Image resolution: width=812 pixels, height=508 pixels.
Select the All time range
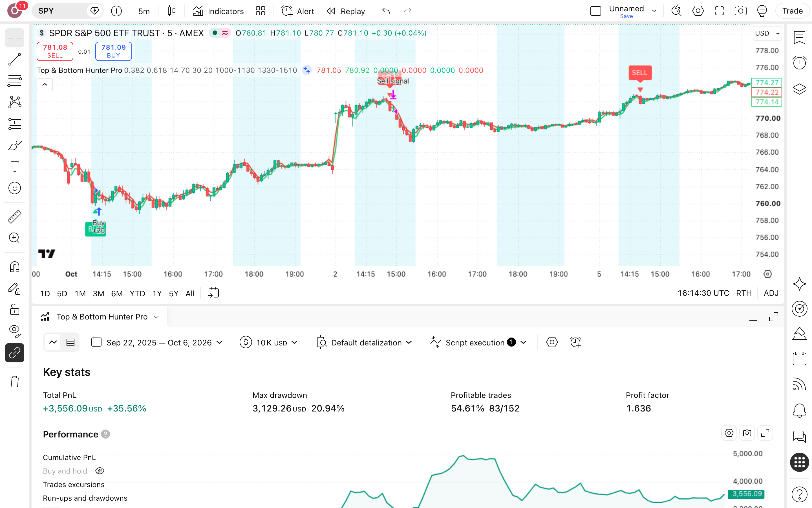(x=190, y=294)
